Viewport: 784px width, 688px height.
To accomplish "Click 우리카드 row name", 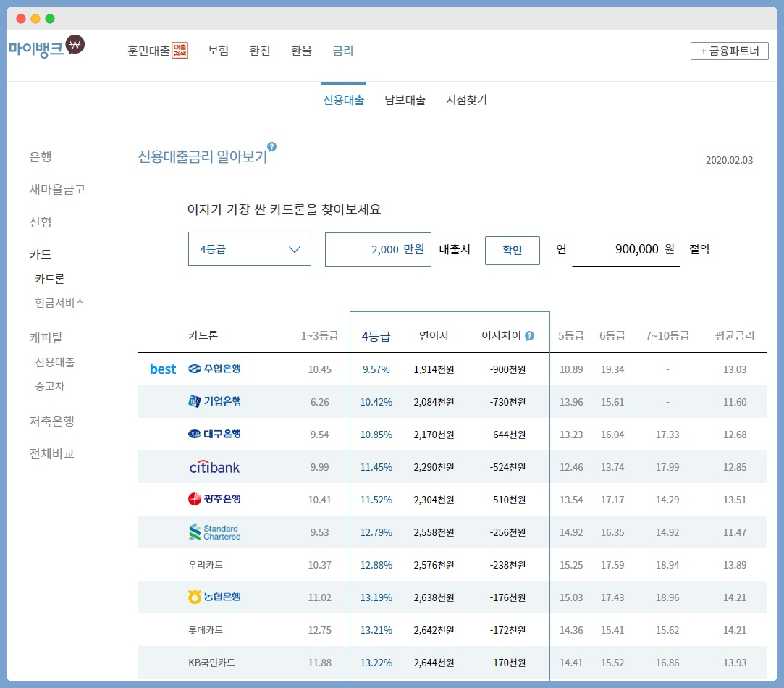I will point(206,565).
